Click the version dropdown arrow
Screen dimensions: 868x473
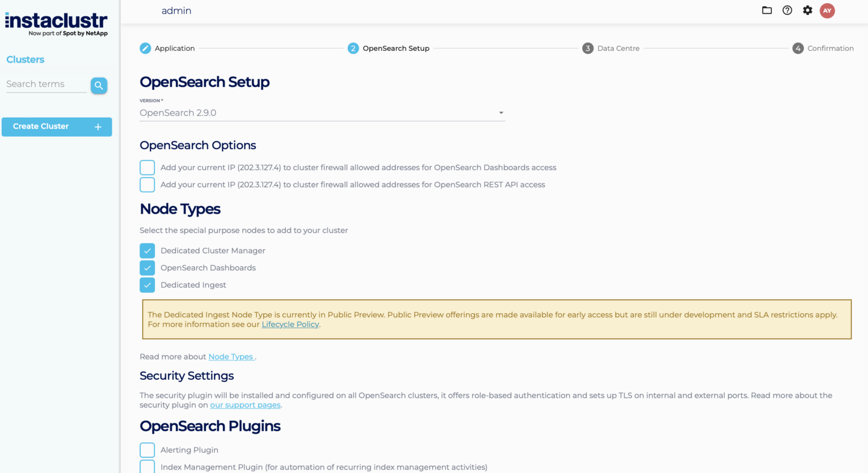(501, 113)
